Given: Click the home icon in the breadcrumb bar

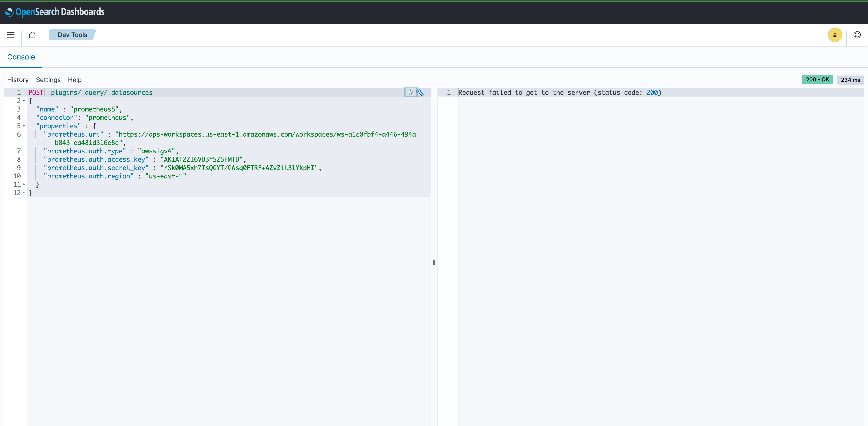Looking at the screenshot, I should point(32,35).
